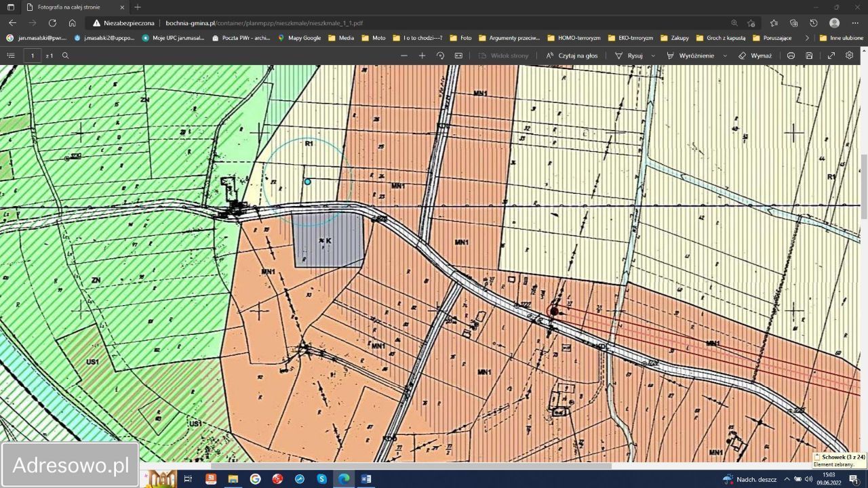Screen dimensions: 868x488
Task: Open the Mapy Google bookmark
Action: pyautogui.click(x=299, y=38)
